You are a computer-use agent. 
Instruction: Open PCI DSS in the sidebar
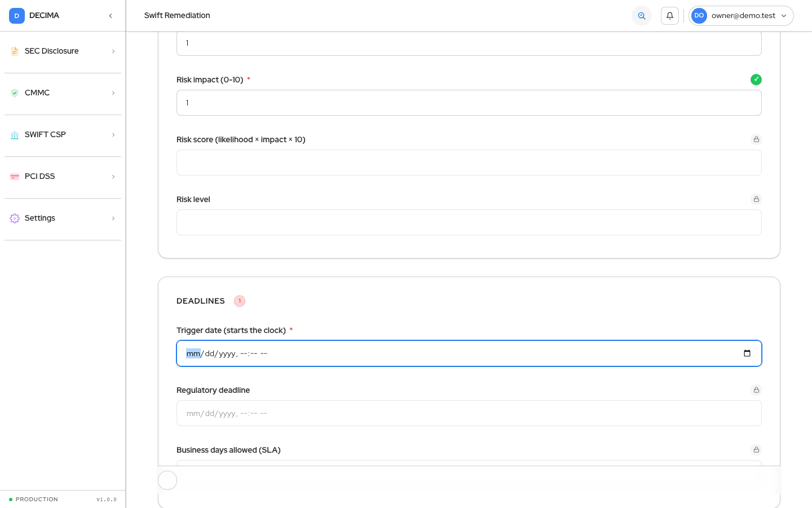63,177
